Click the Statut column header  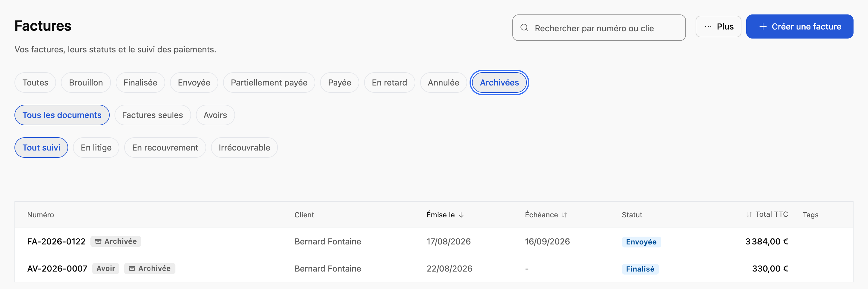(632, 215)
